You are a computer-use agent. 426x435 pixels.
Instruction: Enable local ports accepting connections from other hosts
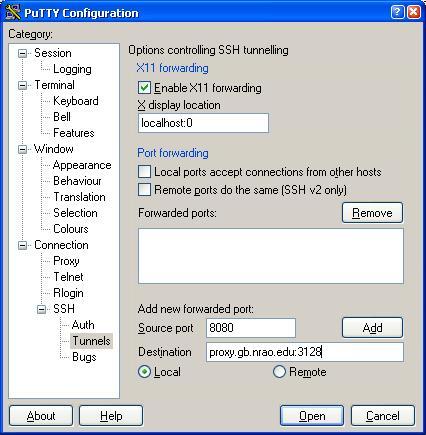tap(144, 172)
